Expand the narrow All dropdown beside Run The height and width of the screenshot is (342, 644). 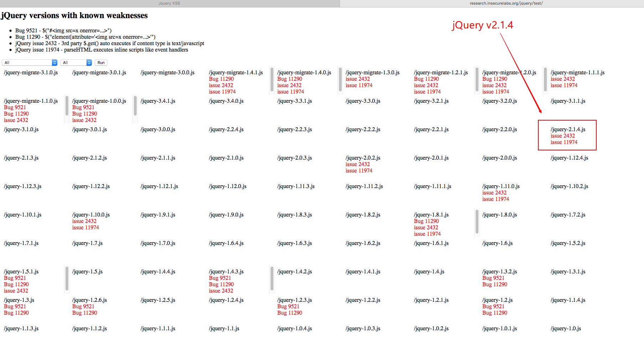[76, 63]
